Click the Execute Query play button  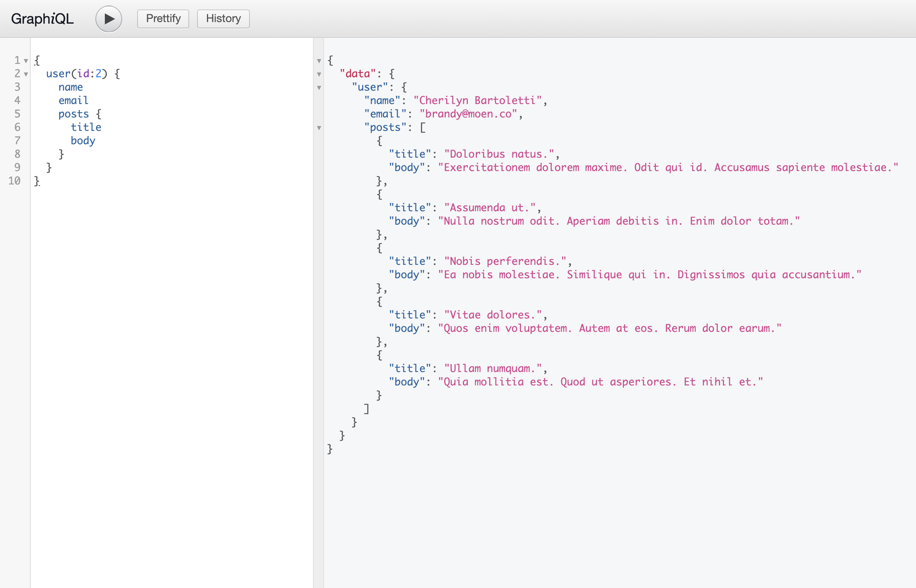(109, 19)
